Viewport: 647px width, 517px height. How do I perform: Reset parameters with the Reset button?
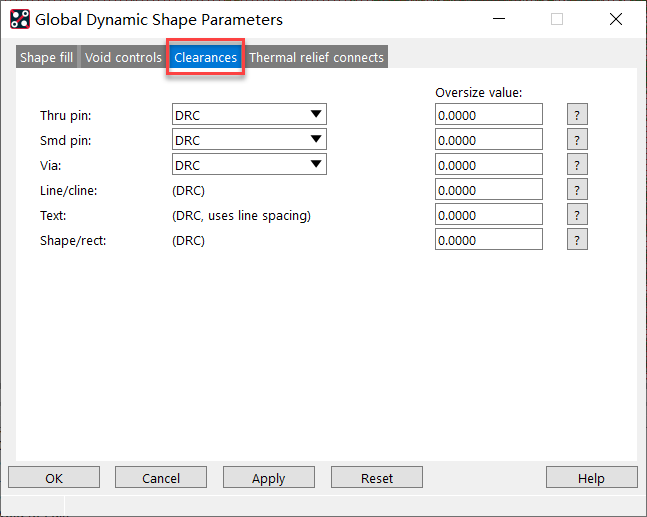377,478
